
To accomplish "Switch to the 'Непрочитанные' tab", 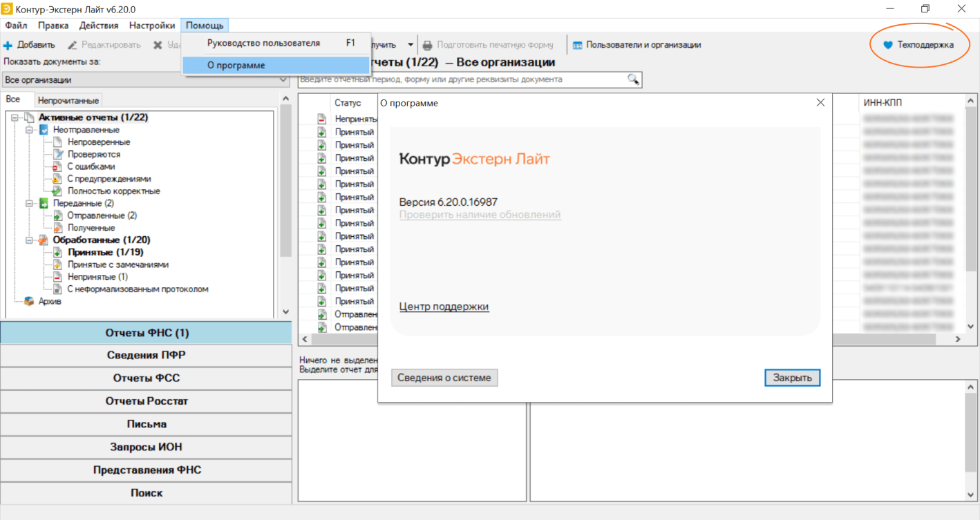I will pos(69,101).
